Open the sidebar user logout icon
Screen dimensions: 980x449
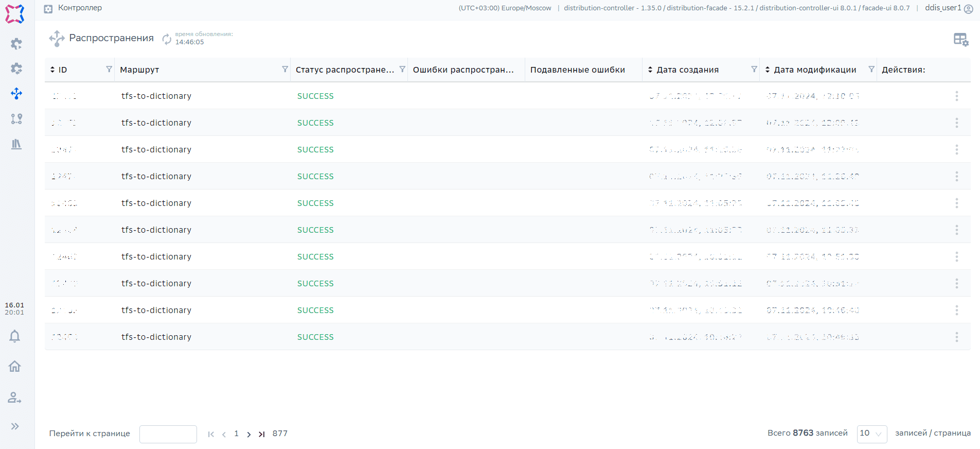coord(15,398)
